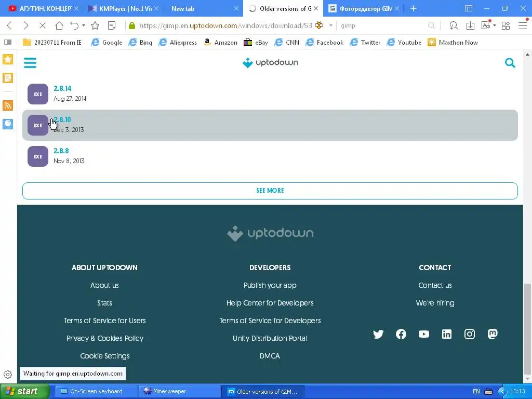
Task: Visit Uptodown's Mastodon page in footer
Action: click(x=493, y=334)
